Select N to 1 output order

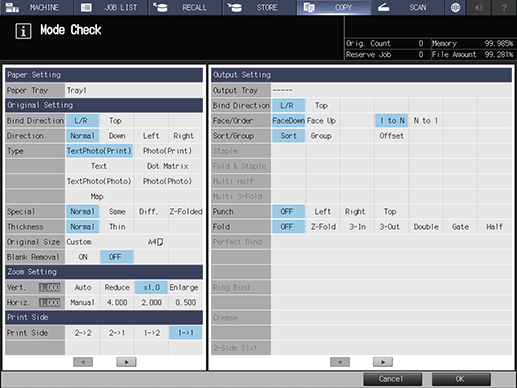coord(425,121)
